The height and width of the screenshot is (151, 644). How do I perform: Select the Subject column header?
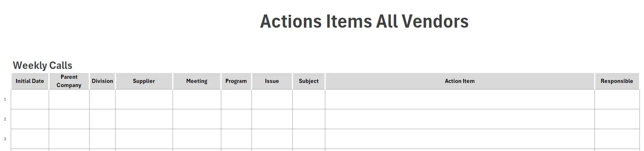click(308, 81)
